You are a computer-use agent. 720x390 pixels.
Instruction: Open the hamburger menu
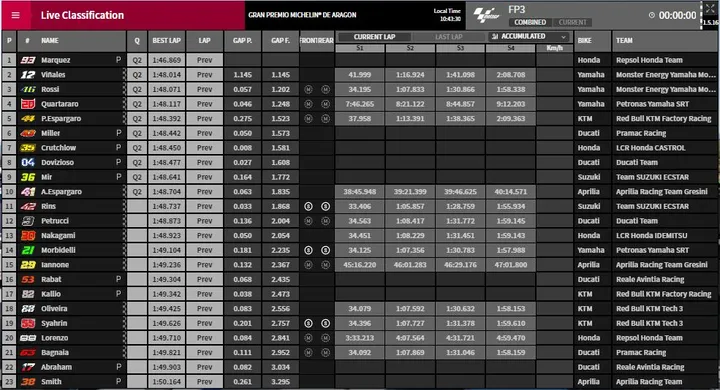(x=16, y=15)
